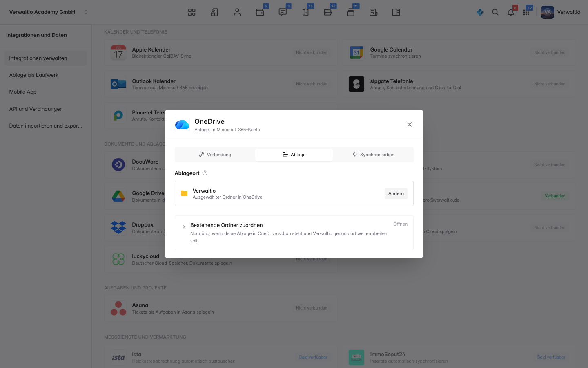Viewport: 588px width, 368px height.
Task: Open the wallet icon with badge 5
Action: pos(260,12)
